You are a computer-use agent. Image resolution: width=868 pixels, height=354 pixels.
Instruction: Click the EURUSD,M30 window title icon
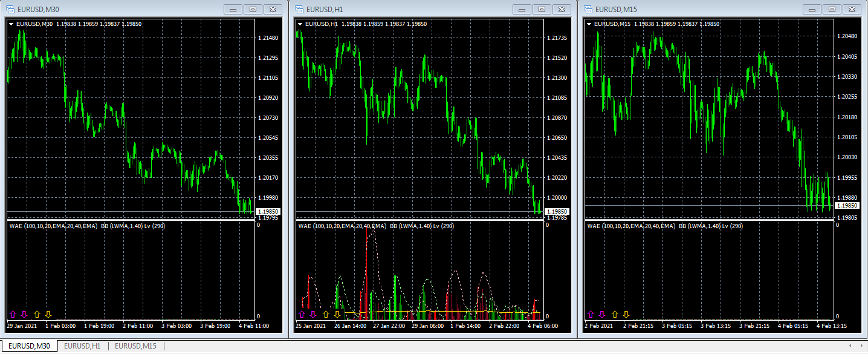[x=11, y=9]
